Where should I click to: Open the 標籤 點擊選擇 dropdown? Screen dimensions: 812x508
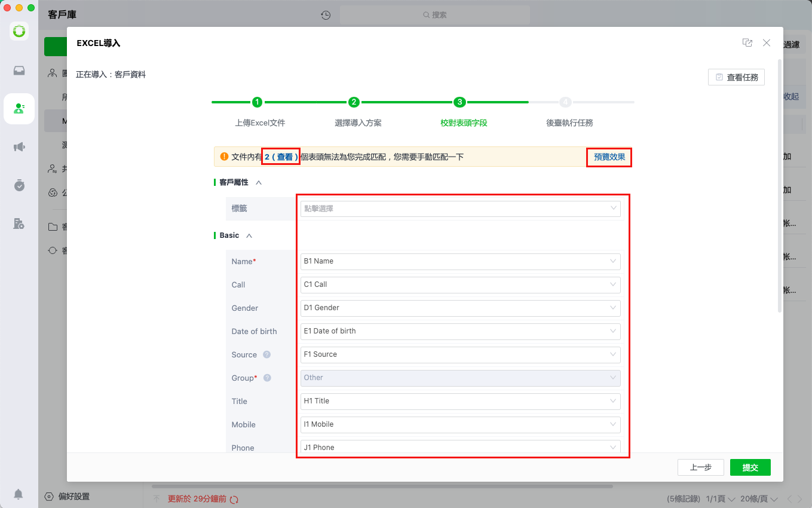click(460, 209)
